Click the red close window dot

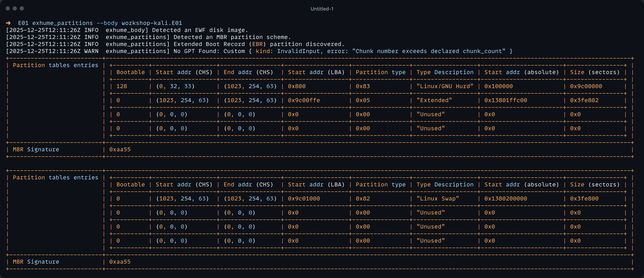point(8,9)
